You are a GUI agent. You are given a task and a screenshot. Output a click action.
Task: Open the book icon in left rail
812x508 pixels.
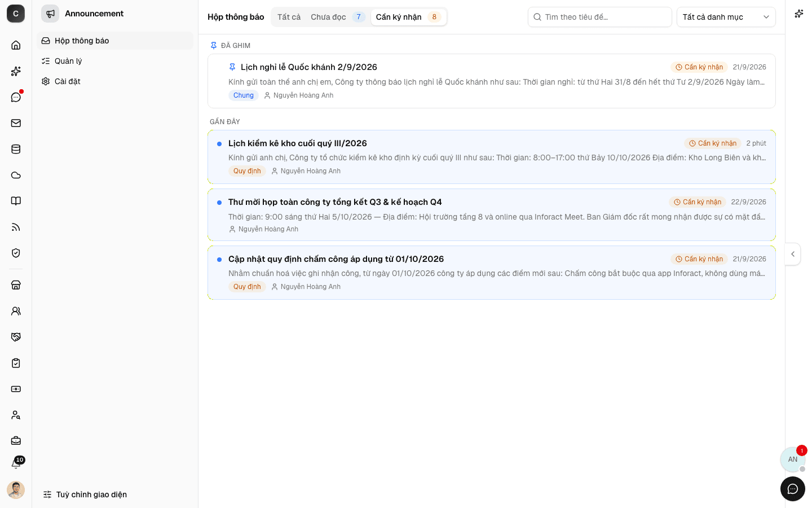pos(16,201)
